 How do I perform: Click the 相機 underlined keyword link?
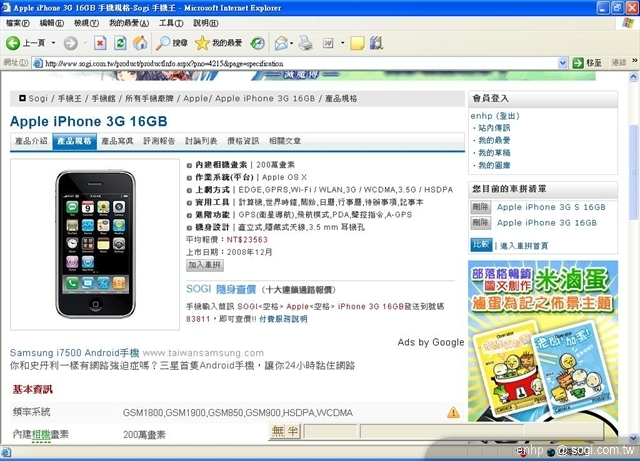click(41, 434)
